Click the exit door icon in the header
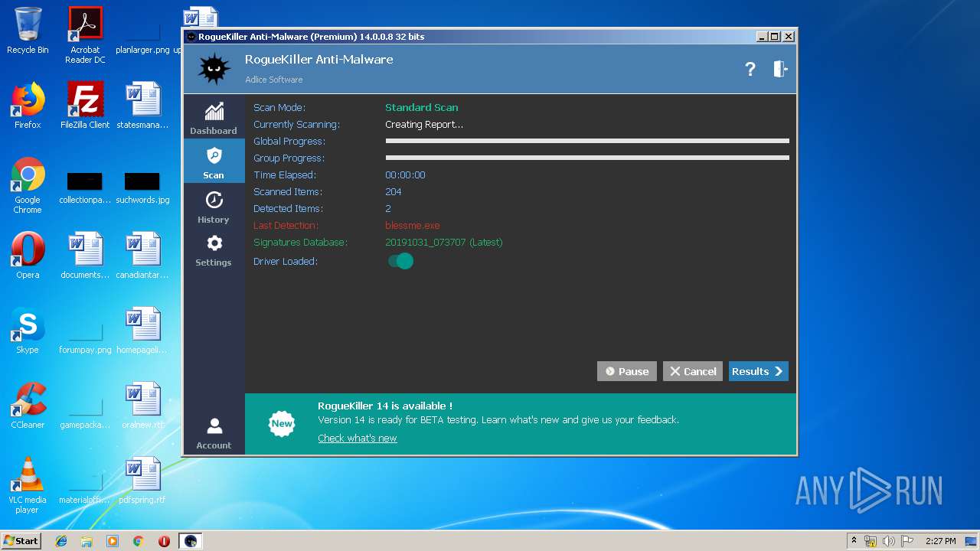Screen dimensions: 980x551 tap(780, 69)
